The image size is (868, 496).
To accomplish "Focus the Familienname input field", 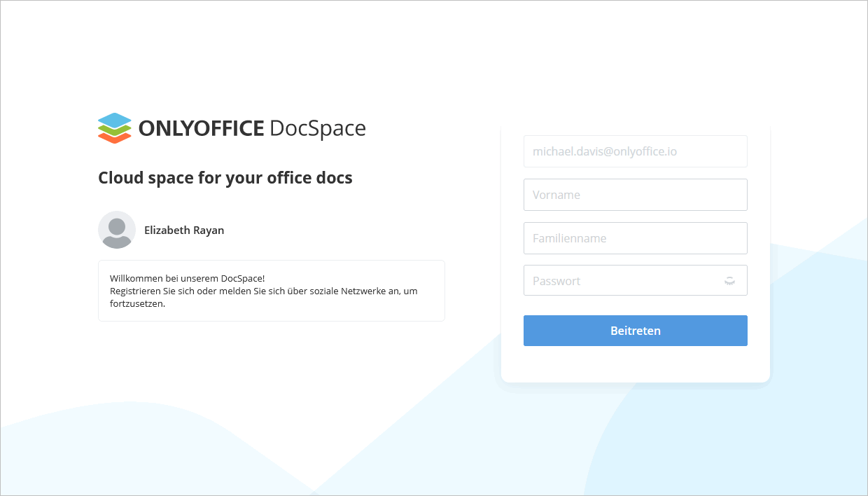I will tap(636, 238).
